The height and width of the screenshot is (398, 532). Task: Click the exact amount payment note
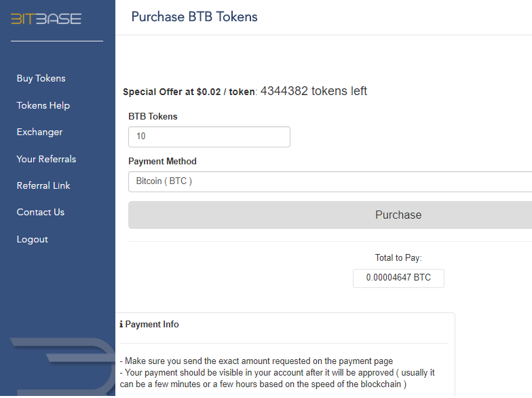point(256,361)
